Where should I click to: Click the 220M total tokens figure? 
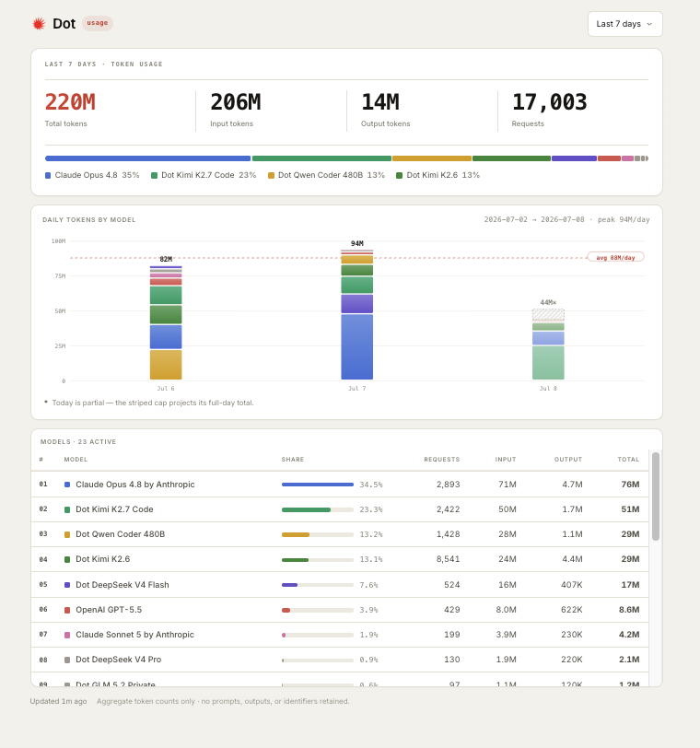(x=70, y=102)
